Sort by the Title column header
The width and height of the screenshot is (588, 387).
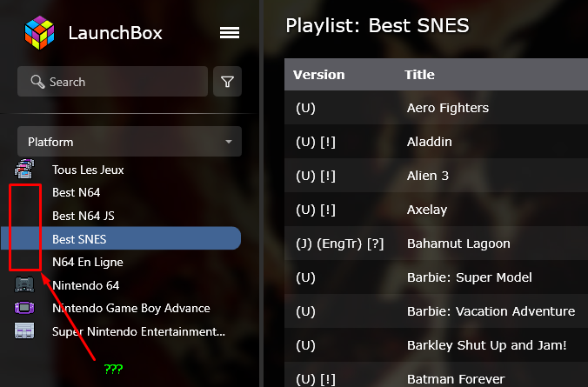point(419,75)
